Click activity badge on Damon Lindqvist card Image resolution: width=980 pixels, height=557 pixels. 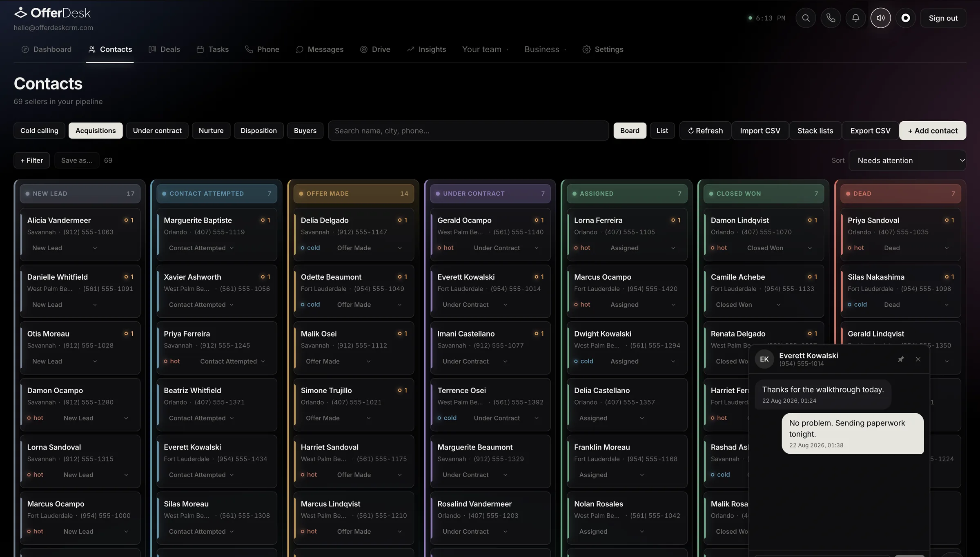pos(812,220)
